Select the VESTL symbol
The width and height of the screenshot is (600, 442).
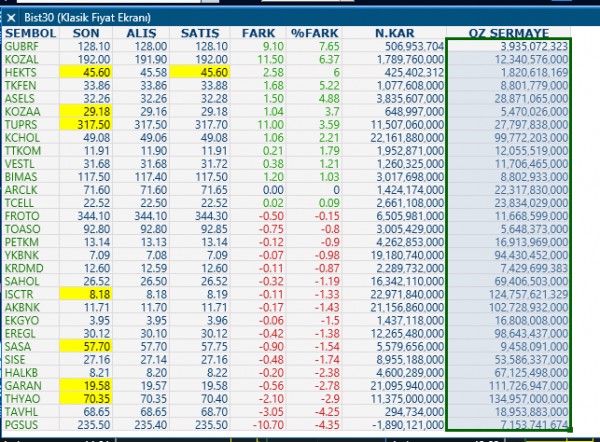tap(19, 164)
